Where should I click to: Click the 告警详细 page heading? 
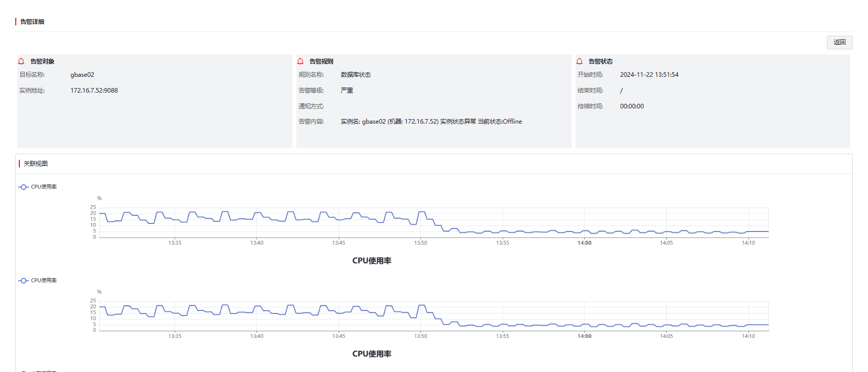[32, 22]
